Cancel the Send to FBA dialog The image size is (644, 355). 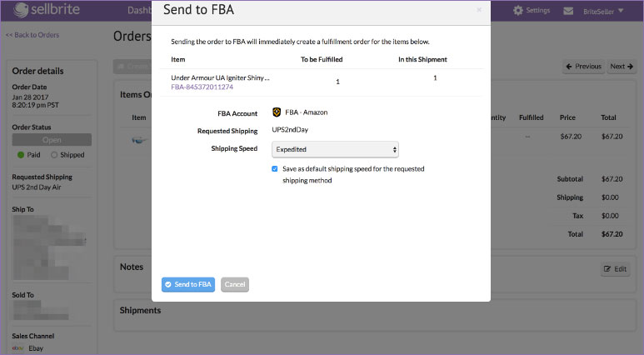click(x=235, y=284)
